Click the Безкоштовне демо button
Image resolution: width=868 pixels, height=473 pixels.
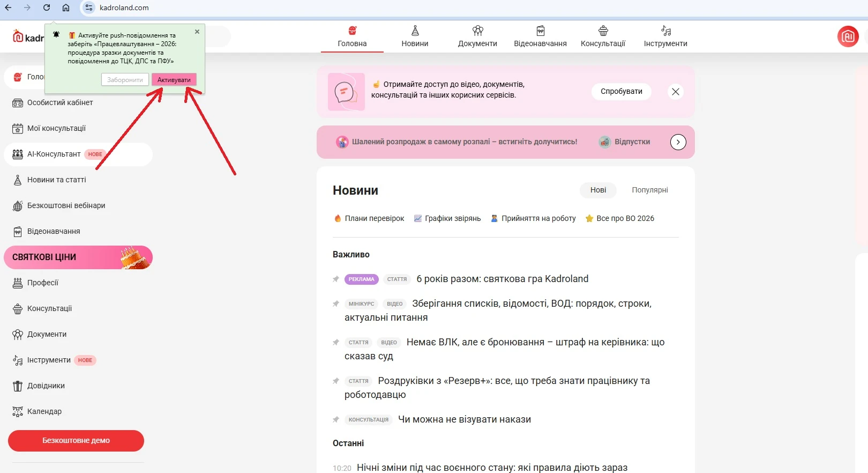click(76, 440)
